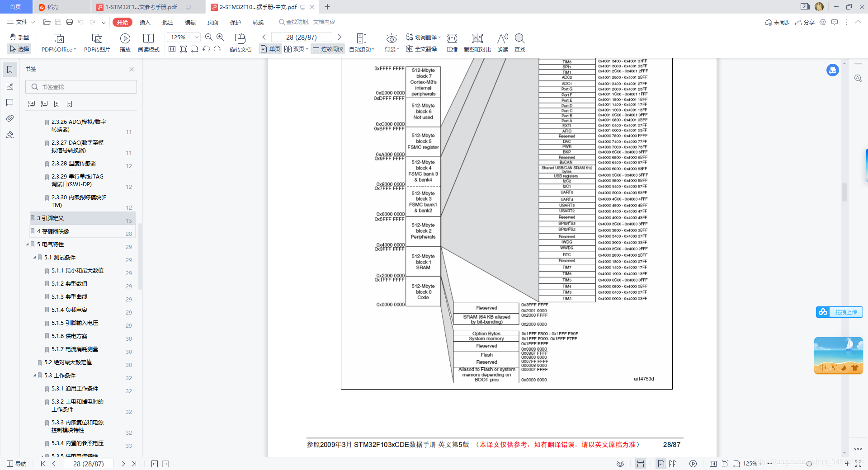Switch to the 批注 ribbon tab
868x470 pixels.
(x=168, y=22)
